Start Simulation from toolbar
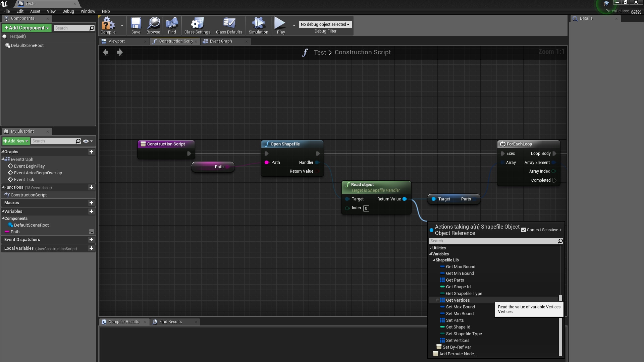 [258, 25]
